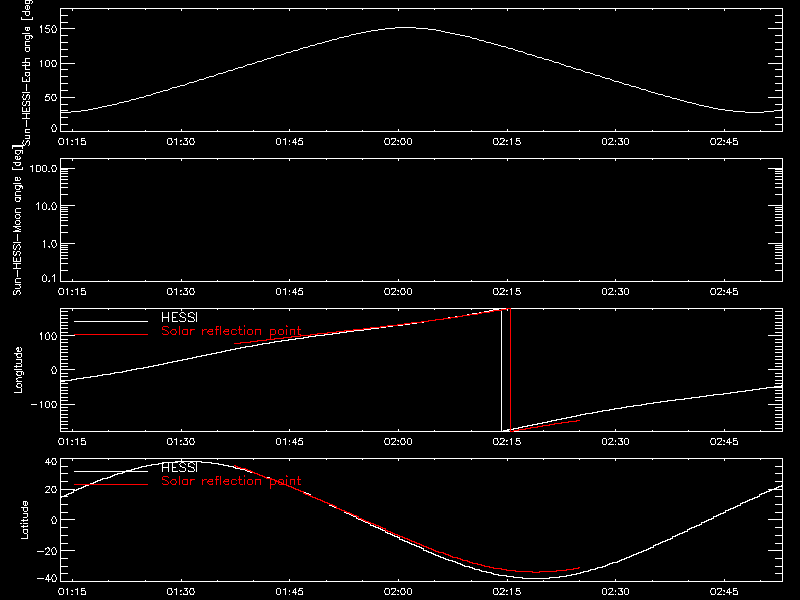Click 02:45 time label under Latitude plot
This screenshot has height=600, width=800.
point(724,592)
